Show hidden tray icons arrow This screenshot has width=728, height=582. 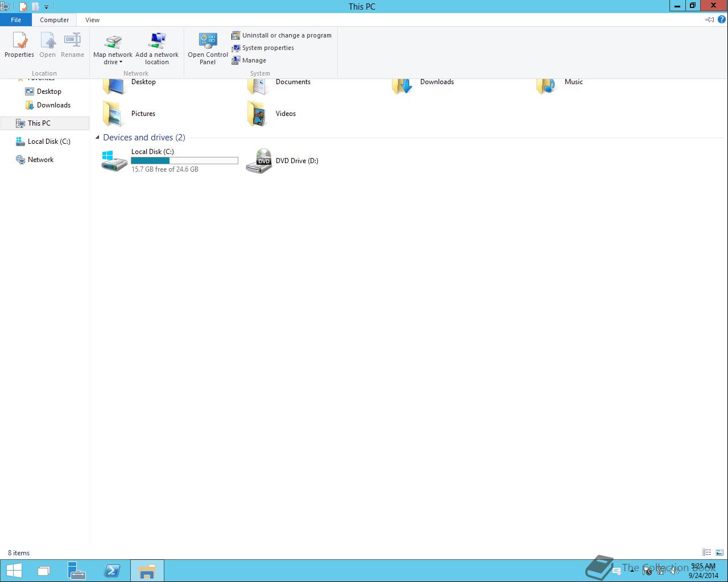click(632, 571)
